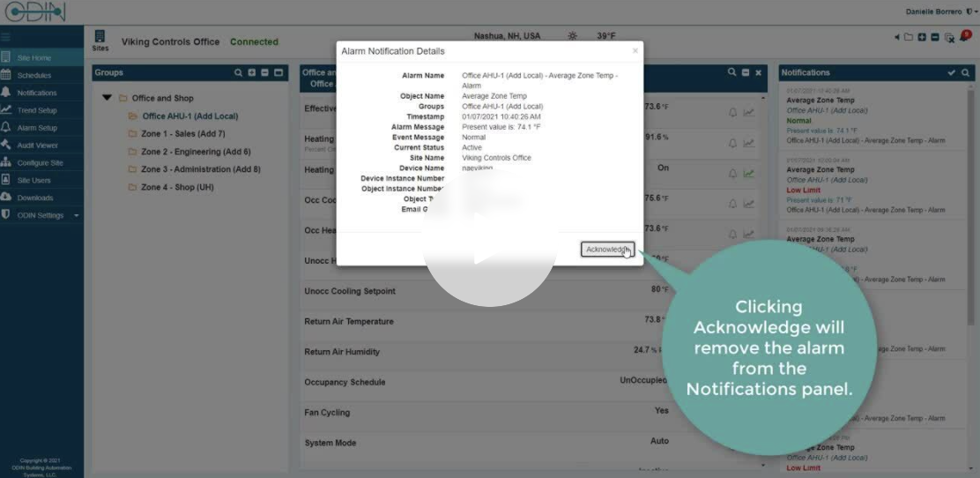Minimize the points panel with the minus icon

point(745,72)
